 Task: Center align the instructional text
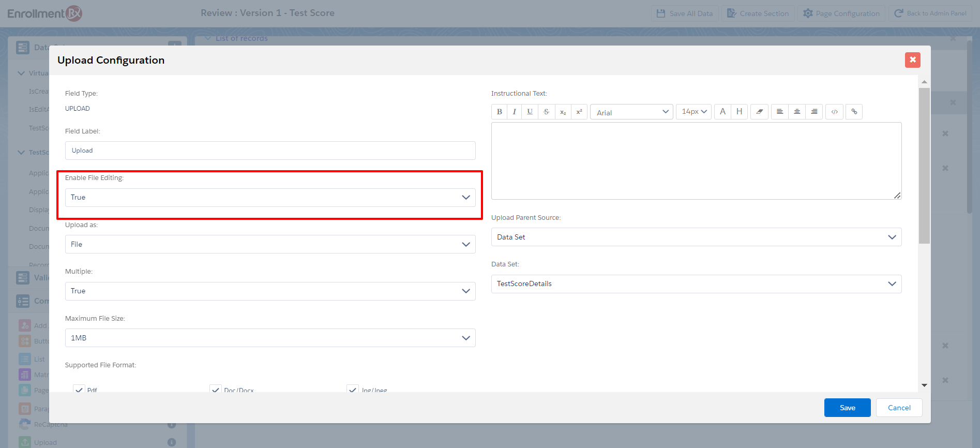coord(797,112)
